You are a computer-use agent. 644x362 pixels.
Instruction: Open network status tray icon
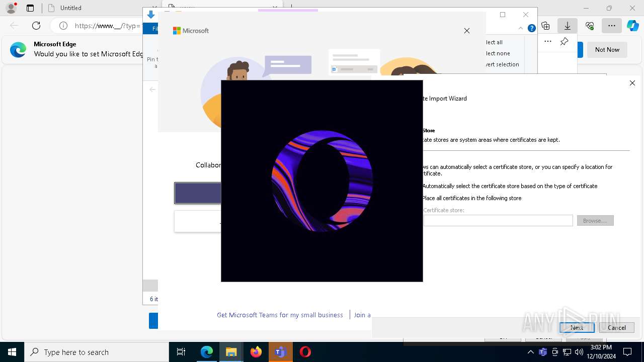(567, 352)
